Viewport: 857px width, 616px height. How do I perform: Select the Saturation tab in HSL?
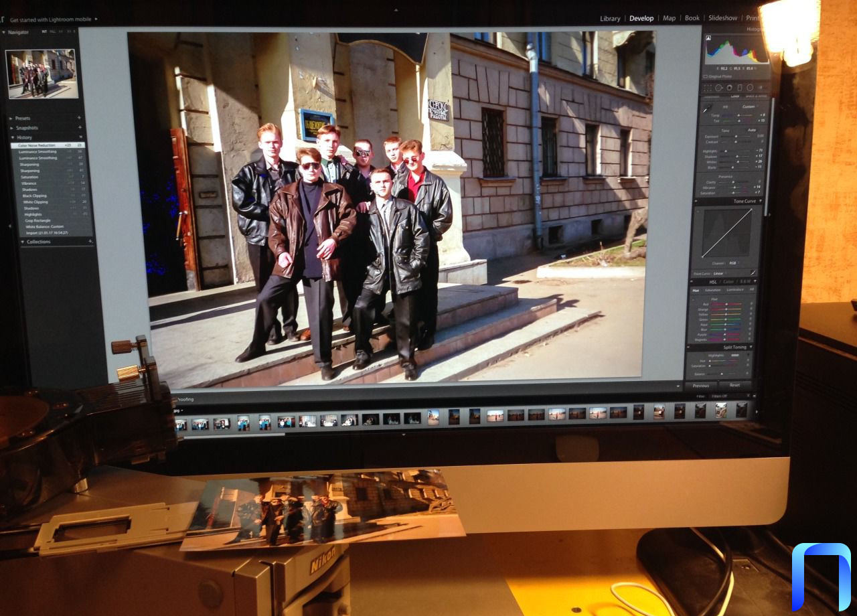(x=713, y=290)
